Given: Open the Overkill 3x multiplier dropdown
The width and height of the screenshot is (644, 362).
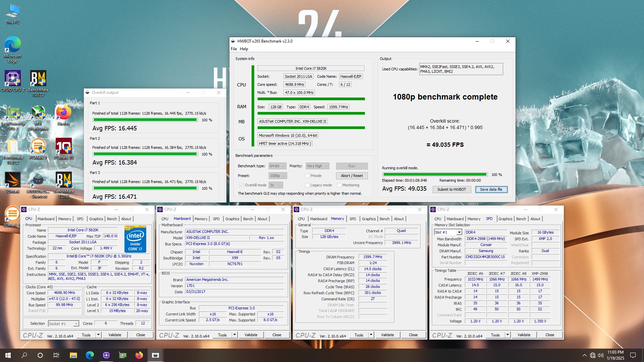Looking at the screenshot, I should [276, 185].
